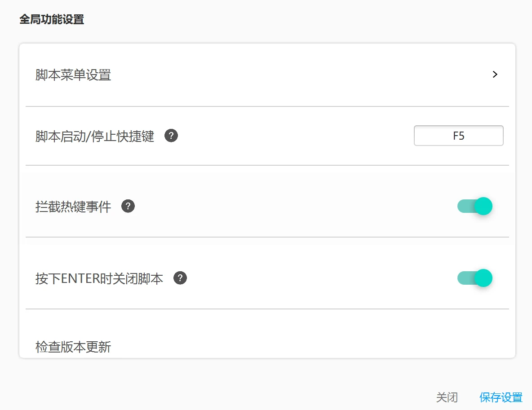Click the 拦截热键事件 label text
Screen dimensions: 532x410
tap(73, 207)
